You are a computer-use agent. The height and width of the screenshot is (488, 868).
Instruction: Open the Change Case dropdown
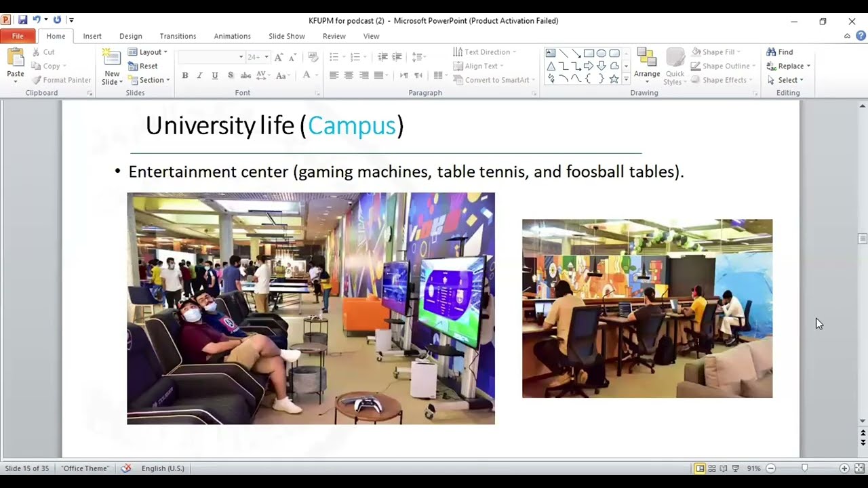283,75
